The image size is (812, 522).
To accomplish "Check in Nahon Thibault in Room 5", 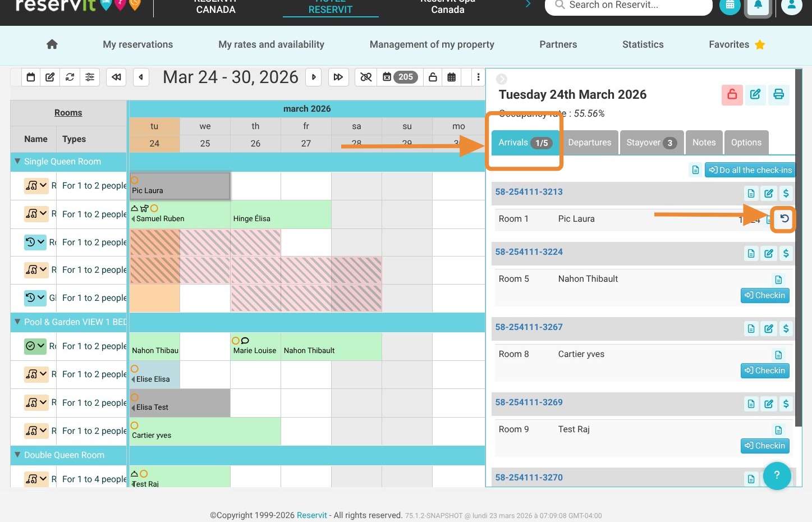I will (765, 295).
